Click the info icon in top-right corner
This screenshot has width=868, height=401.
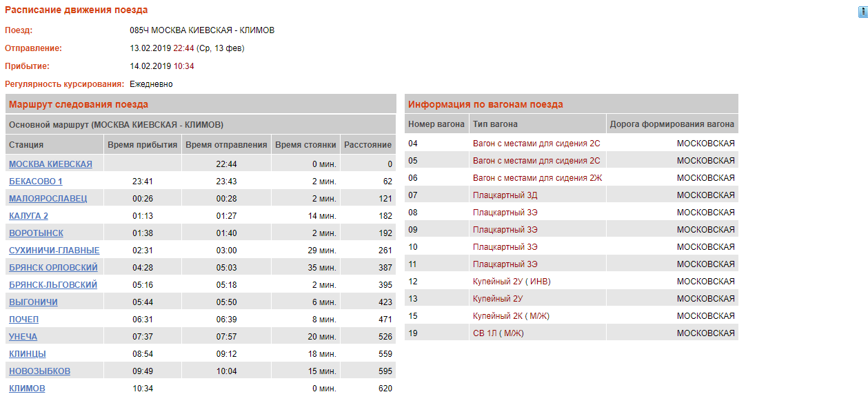pos(862,12)
